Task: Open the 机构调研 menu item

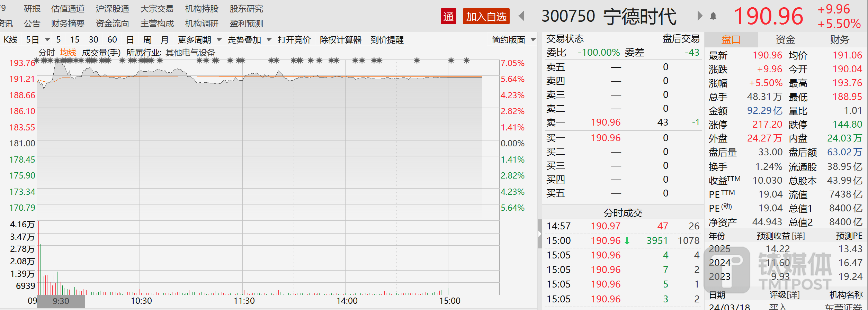Action: pyautogui.click(x=202, y=24)
